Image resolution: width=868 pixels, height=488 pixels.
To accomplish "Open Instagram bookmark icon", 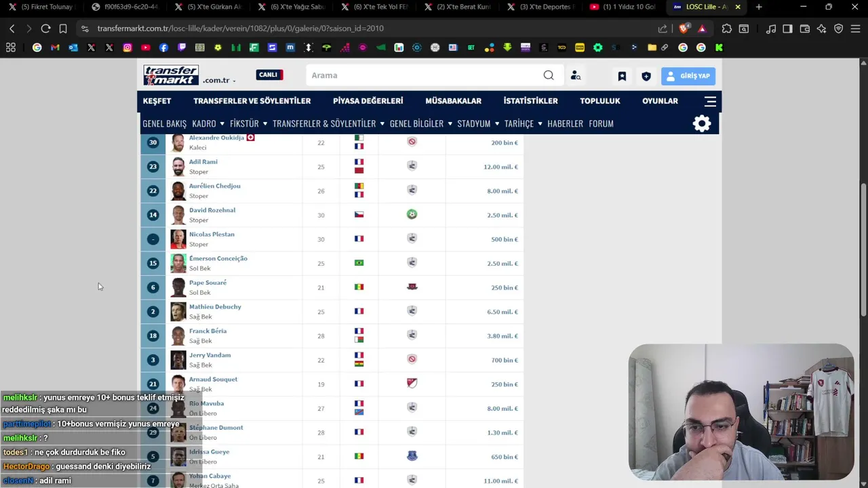I will [127, 47].
